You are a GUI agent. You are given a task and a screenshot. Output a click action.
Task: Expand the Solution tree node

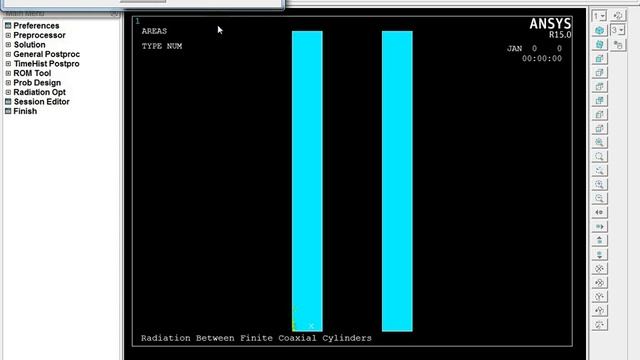[x=8, y=45]
